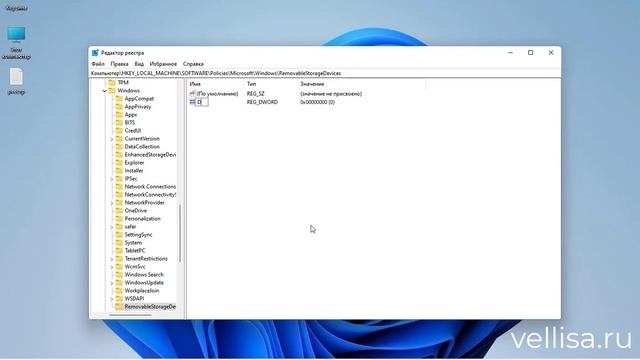640x360 pixels.
Task: Select the Appx folder icon
Action: (x=119, y=115)
